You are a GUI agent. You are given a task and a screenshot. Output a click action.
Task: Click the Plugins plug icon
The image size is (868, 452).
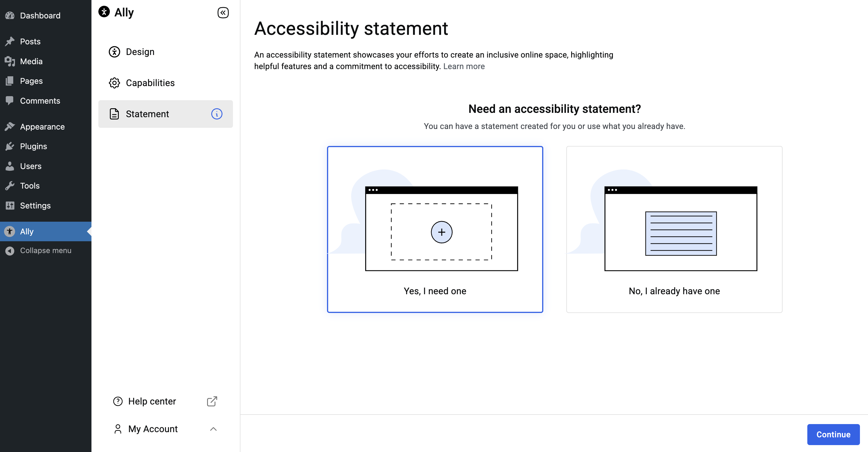[x=10, y=146]
